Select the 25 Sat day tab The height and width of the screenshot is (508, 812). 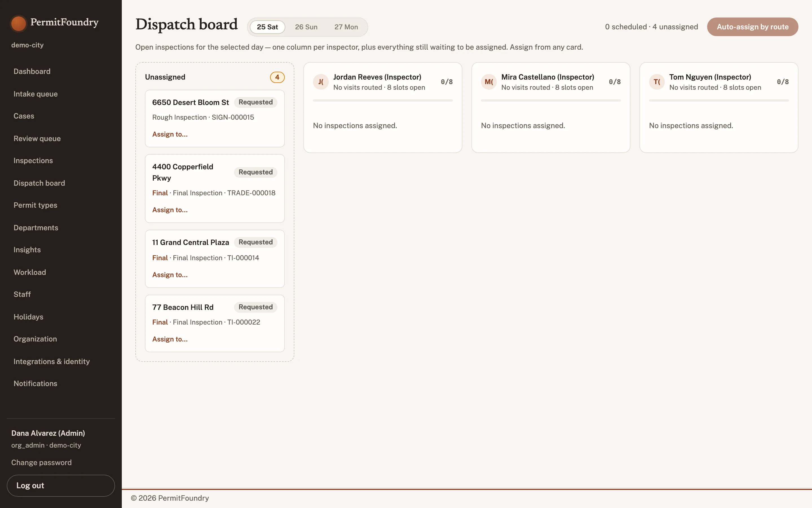(267, 27)
